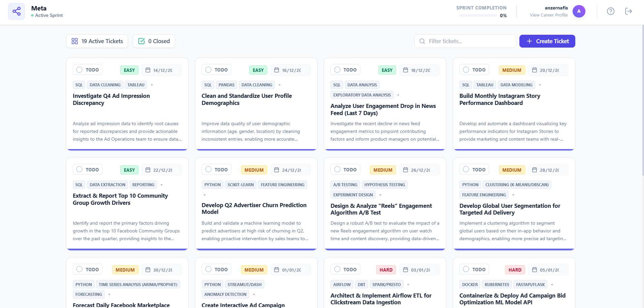
Task: Click calendar icon on Analyze User Engagement Drop ticket
Action: pyautogui.click(x=406, y=70)
